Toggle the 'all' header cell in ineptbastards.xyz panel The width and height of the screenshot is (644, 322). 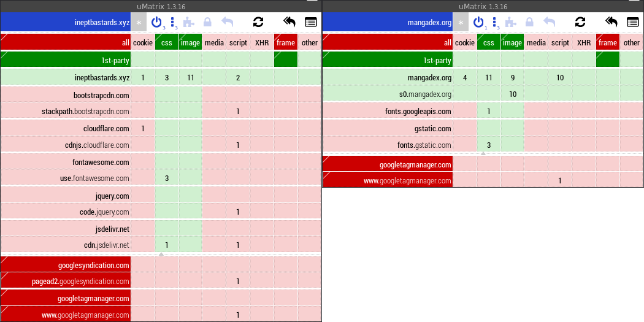(66, 42)
